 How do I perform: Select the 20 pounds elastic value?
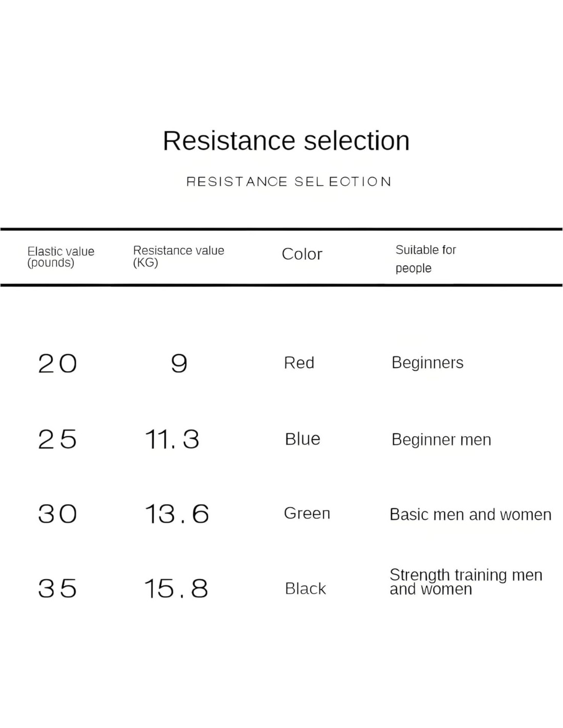pyautogui.click(x=57, y=364)
